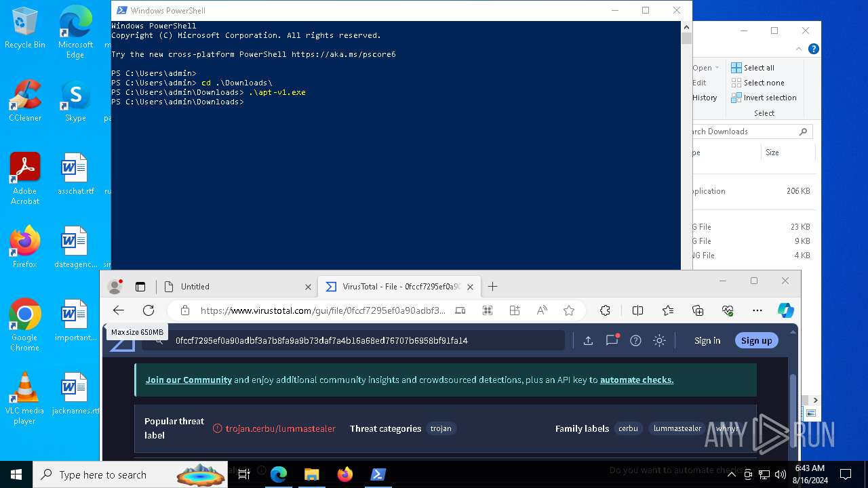Screen dimensions: 868x488
Task: Open Join our Community link
Action: pyautogui.click(x=189, y=380)
